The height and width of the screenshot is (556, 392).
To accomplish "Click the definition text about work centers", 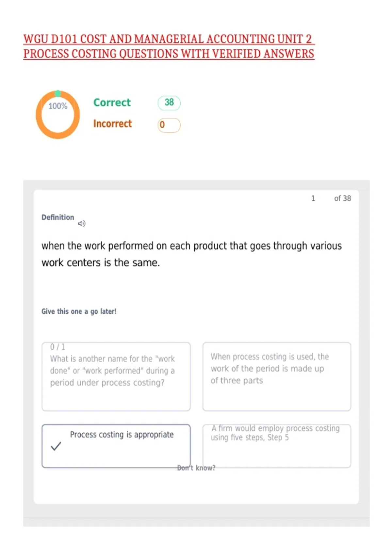I will pos(191,254).
